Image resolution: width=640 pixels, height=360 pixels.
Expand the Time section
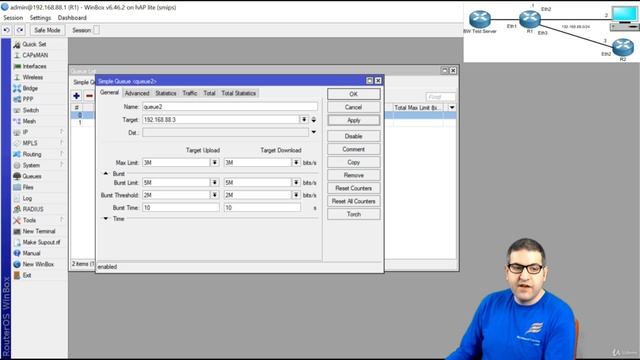tap(106, 219)
